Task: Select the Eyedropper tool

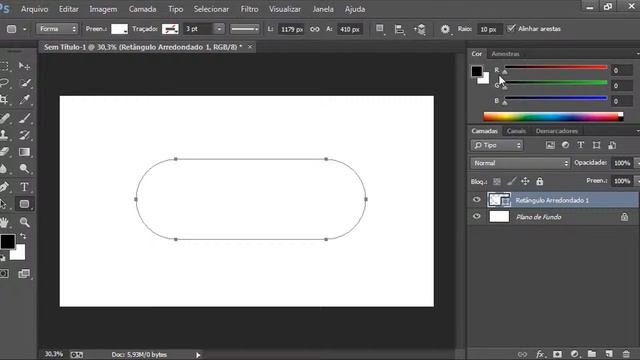Action: [x=24, y=100]
